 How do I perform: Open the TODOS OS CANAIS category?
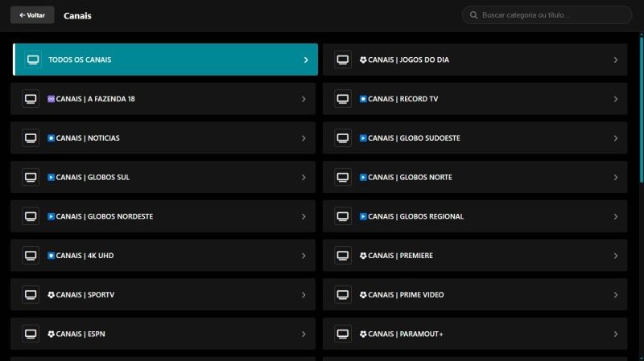165,59
